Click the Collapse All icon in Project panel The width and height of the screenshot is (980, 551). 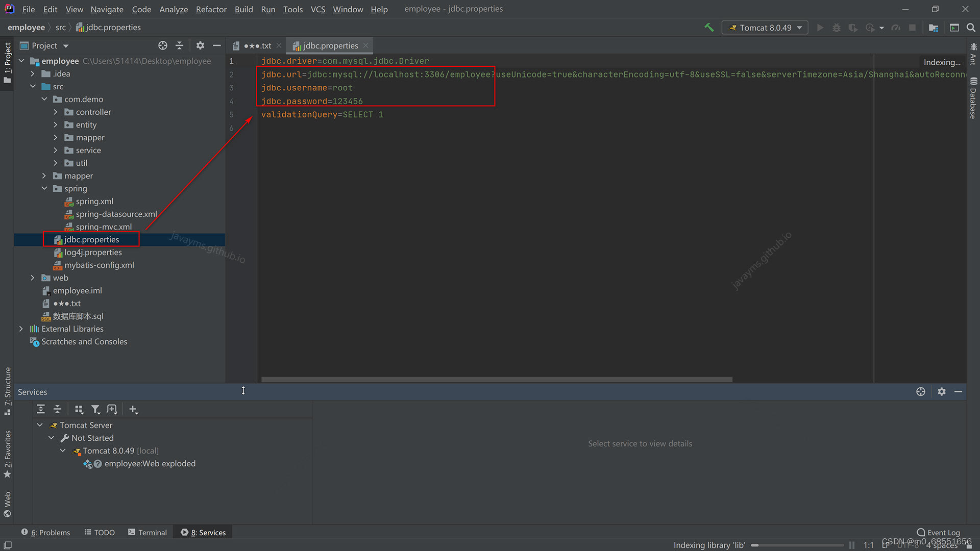(179, 45)
